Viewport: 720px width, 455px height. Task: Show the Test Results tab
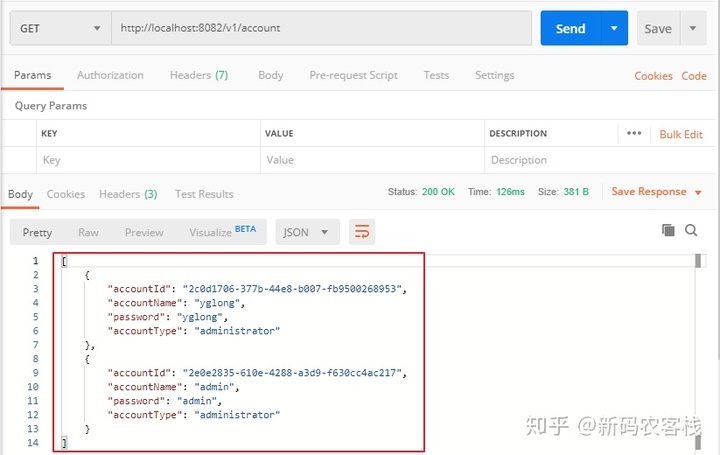tap(204, 194)
